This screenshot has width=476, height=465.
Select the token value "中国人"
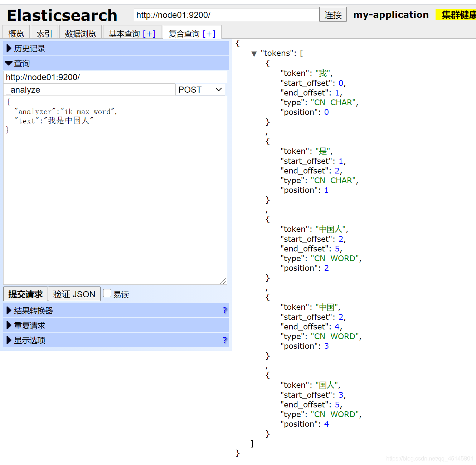(331, 229)
